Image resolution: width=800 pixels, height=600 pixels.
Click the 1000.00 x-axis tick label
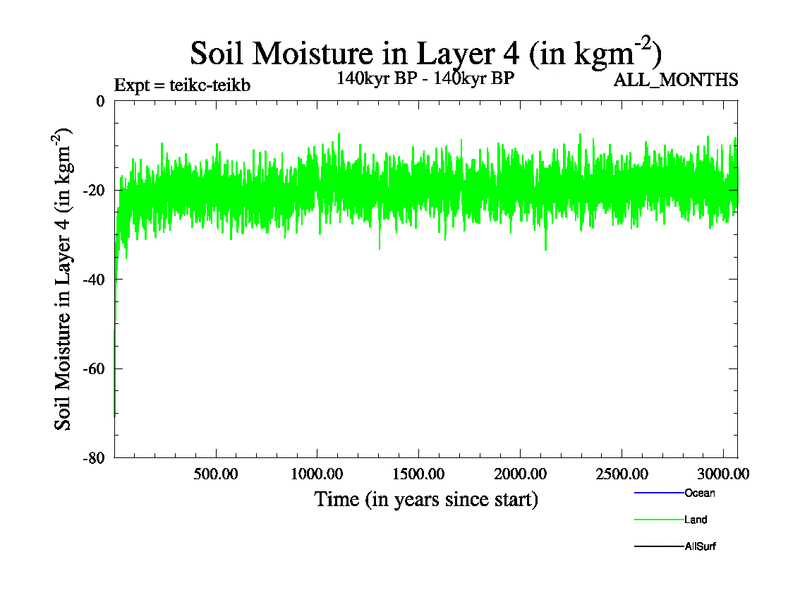[317, 472]
